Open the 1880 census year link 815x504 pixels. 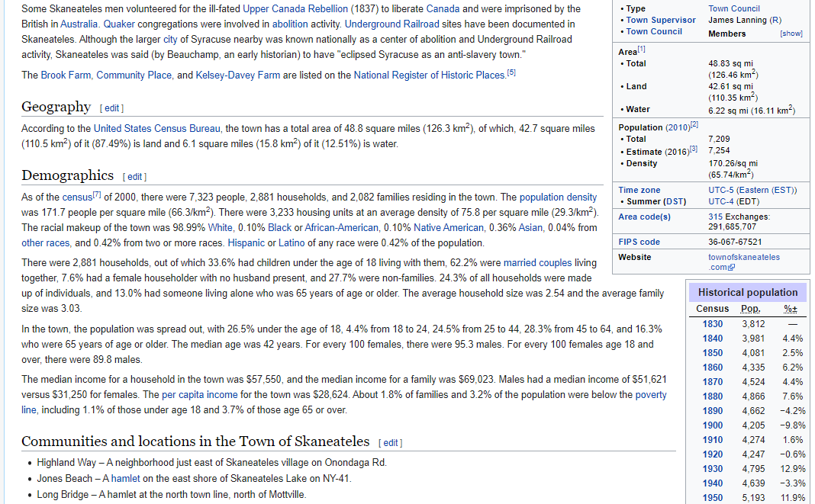tap(713, 396)
